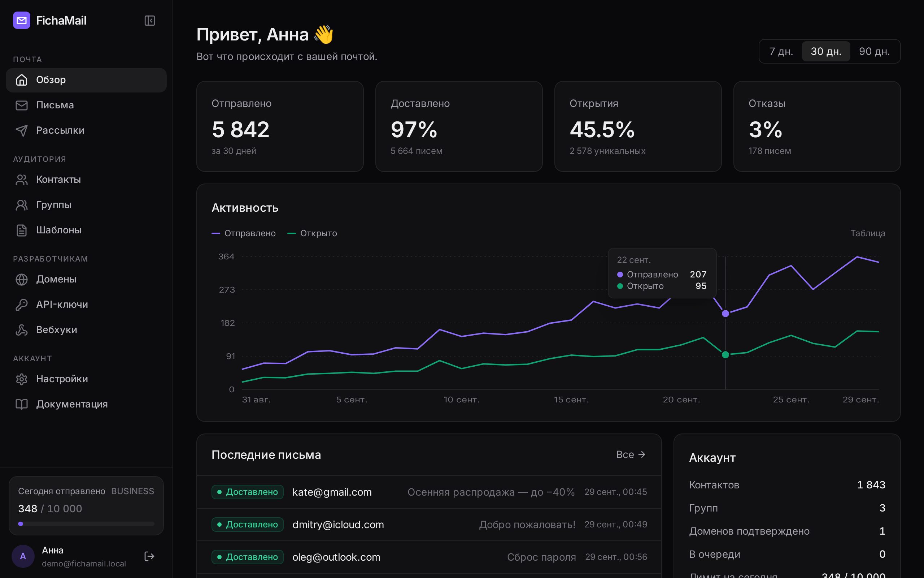924x578 pixels.
Task: Switch the chart to Таблица view
Action: coord(867,233)
